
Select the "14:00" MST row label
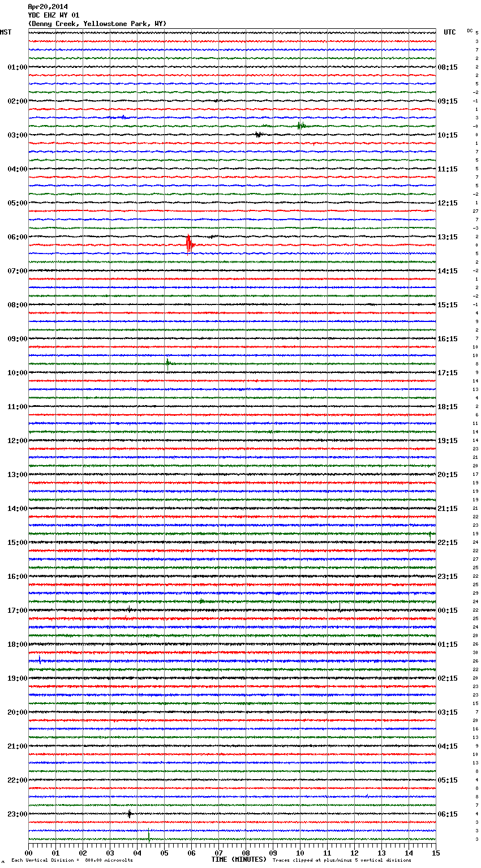(x=18, y=509)
